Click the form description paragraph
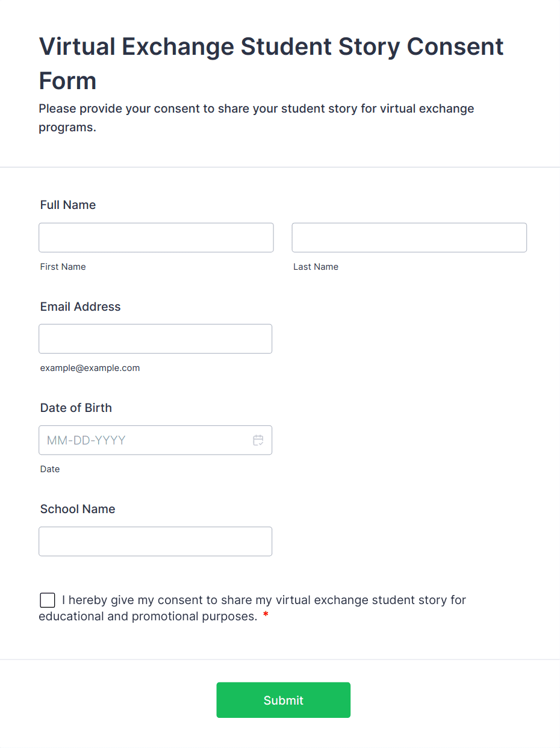560x748 pixels. (256, 117)
